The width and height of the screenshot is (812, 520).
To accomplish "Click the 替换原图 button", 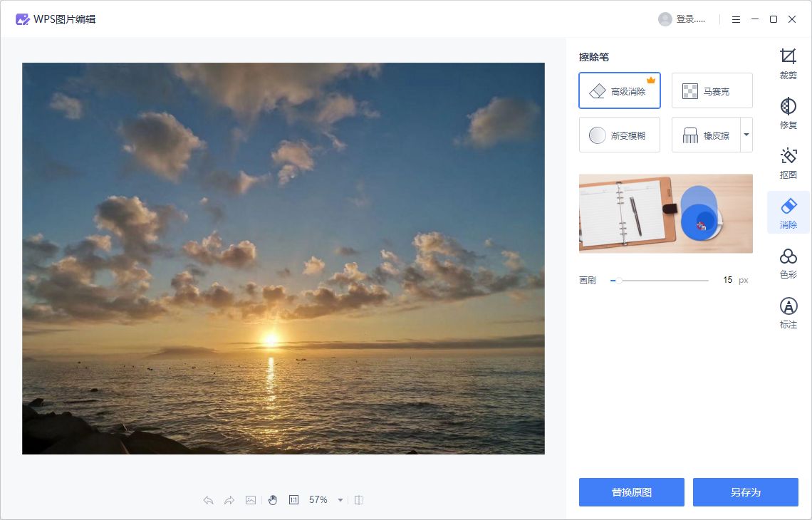I will [631, 492].
